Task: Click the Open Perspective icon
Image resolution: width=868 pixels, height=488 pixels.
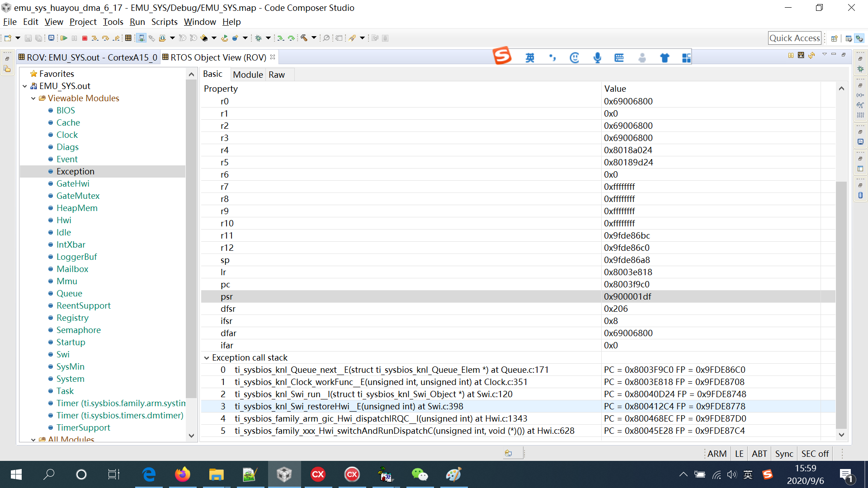Action: (x=835, y=38)
